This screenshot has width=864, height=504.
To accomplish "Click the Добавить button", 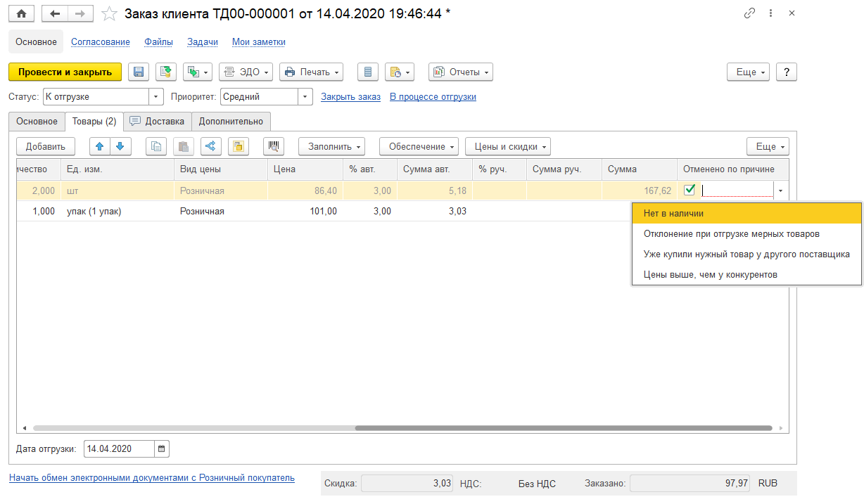I will click(46, 146).
